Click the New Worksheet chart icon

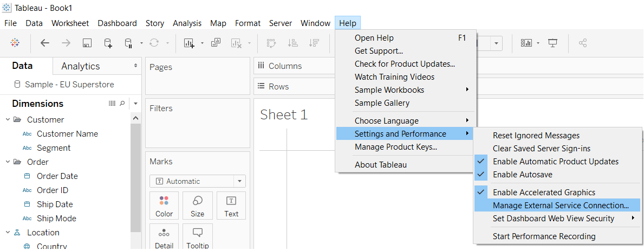click(x=190, y=43)
